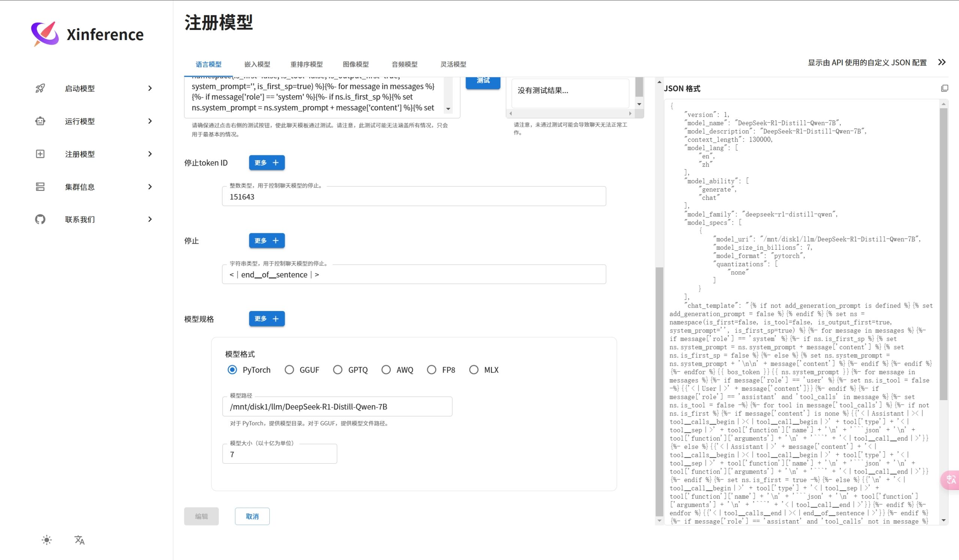
Task: Click the server icon beside 集群信息
Action: coord(40,187)
